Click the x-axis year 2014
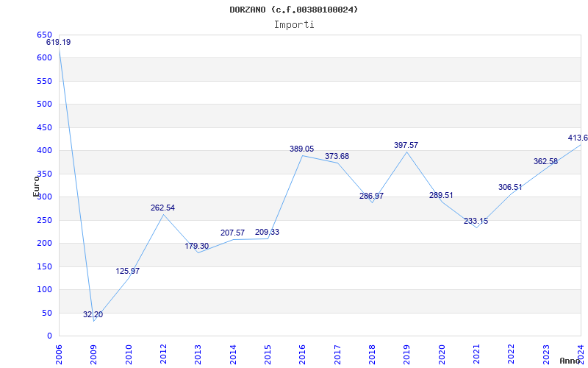Screen dimensions: 588x368 point(233,355)
